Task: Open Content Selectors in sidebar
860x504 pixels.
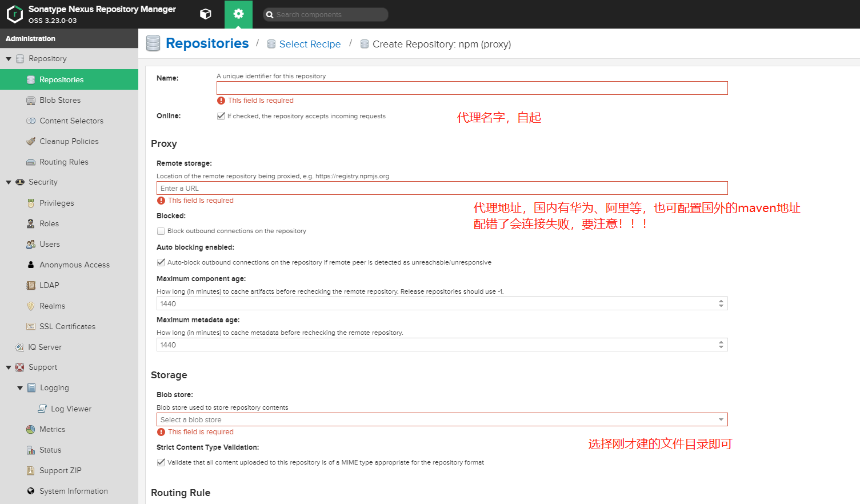Action: pos(71,121)
